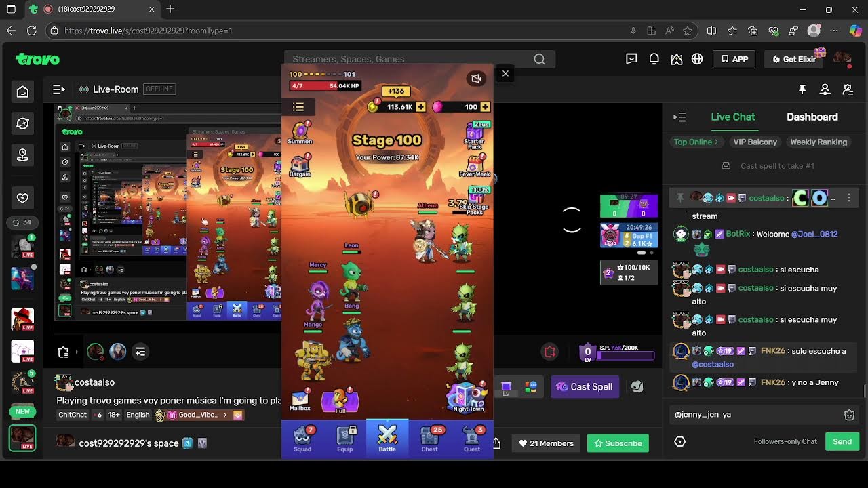Open language globe icon in header
Screen dimensions: 868x488
(x=697, y=59)
